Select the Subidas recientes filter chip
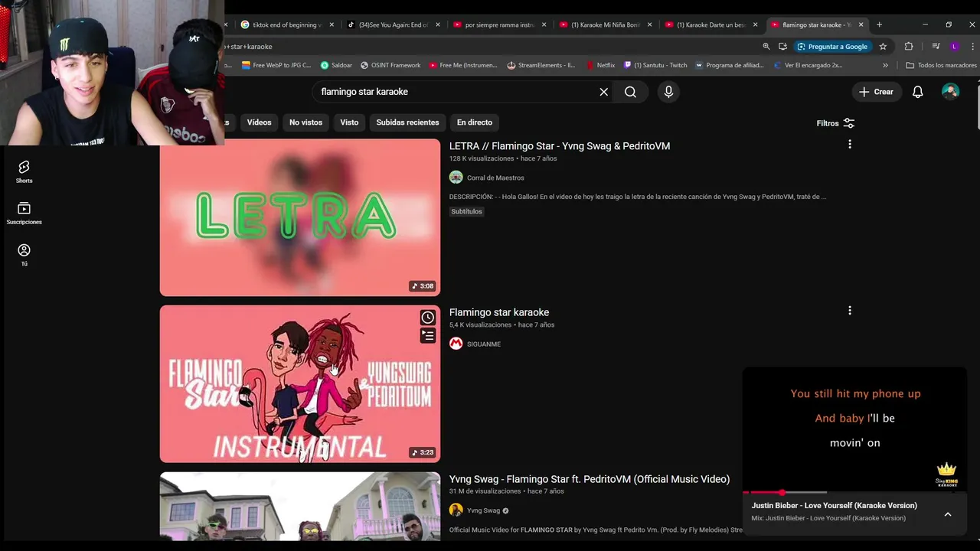 click(x=407, y=122)
